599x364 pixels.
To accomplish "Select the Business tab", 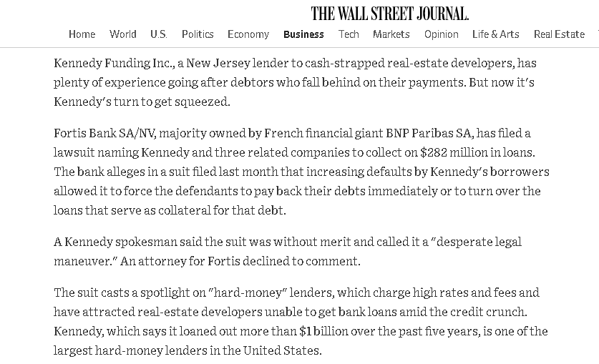I will (303, 34).
